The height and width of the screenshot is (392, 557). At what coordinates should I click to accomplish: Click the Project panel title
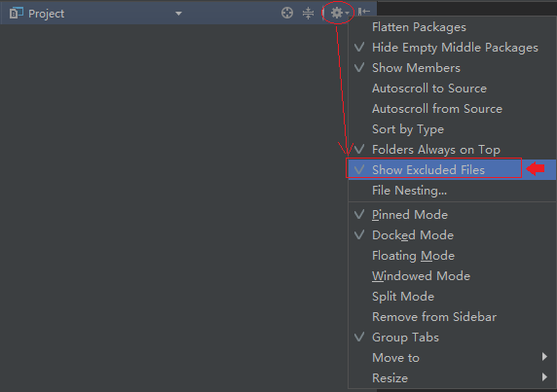pyautogui.click(x=46, y=14)
